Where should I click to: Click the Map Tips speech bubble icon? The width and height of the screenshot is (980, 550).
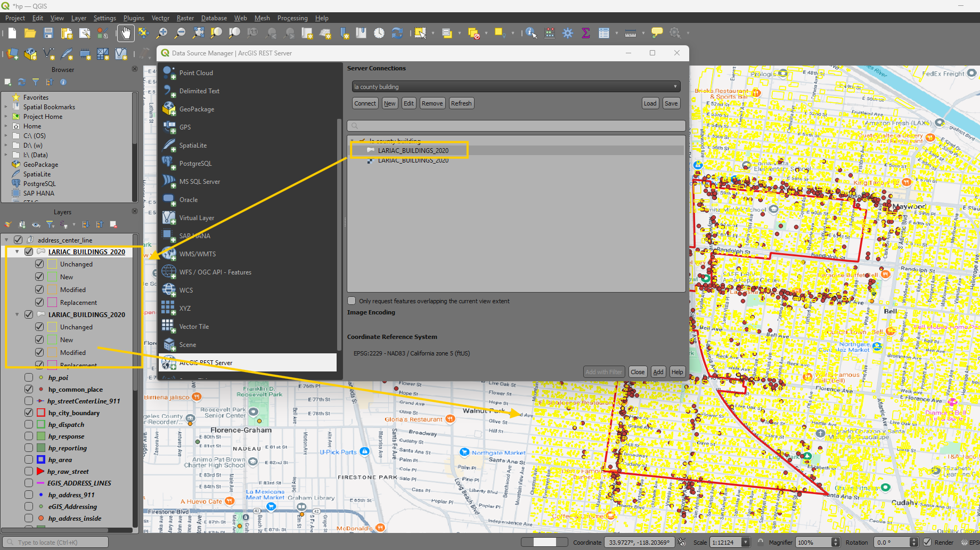[x=657, y=33]
